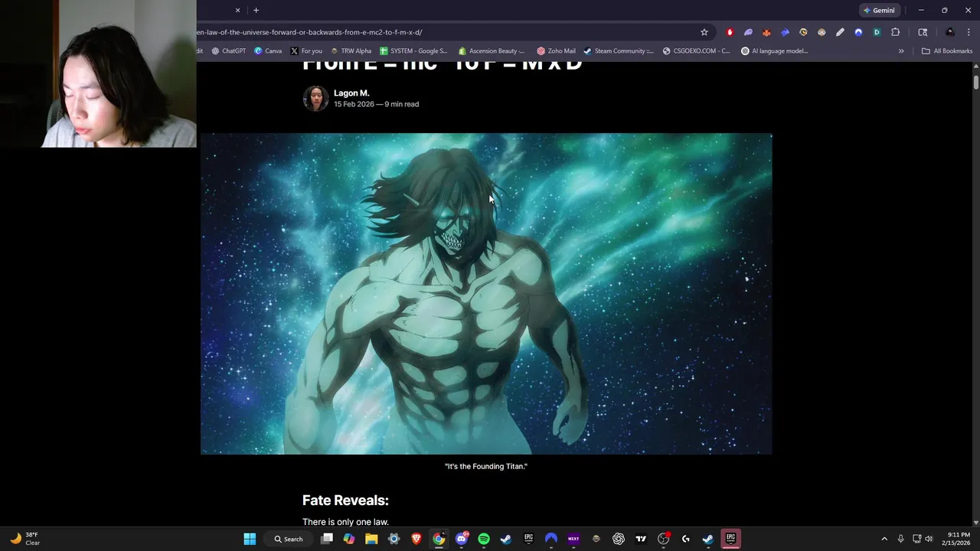Open the tab search side panel icon
Image resolution: width=980 pixels, height=551 pixels.
tap(923, 32)
